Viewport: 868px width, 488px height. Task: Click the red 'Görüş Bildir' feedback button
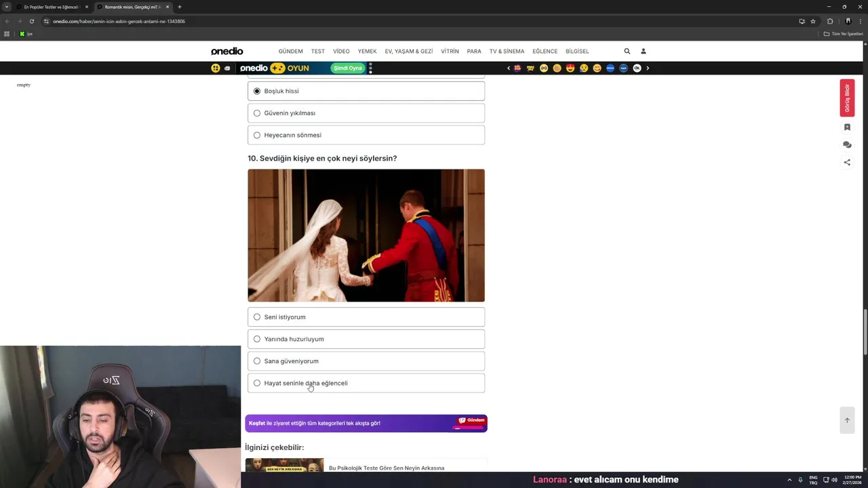(x=847, y=98)
